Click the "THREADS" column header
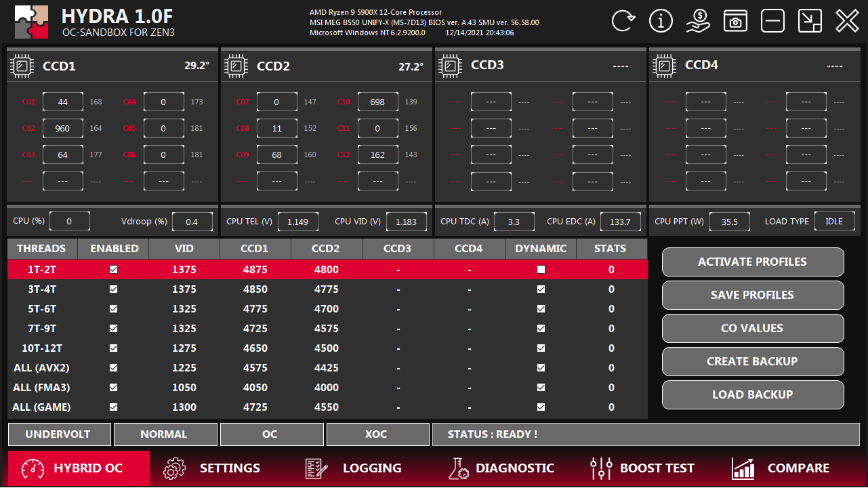Viewport: 868px width, 488px height. tap(42, 249)
